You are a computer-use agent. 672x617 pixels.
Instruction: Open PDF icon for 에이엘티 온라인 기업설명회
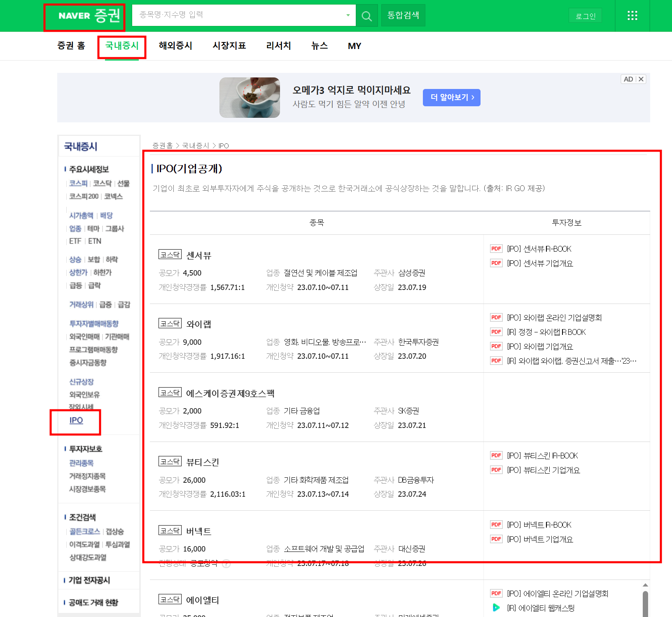pyautogui.click(x=496, y=594)
